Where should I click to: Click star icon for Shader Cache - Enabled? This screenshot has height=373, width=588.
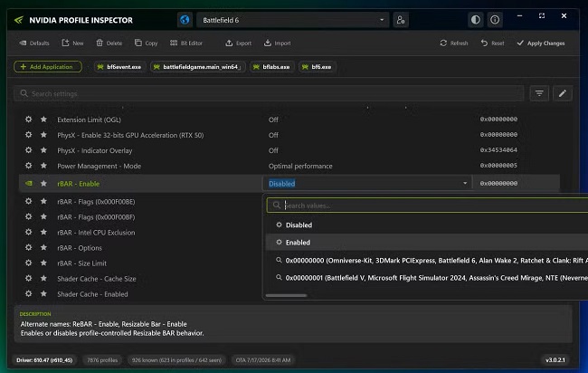tap(44, 294)
